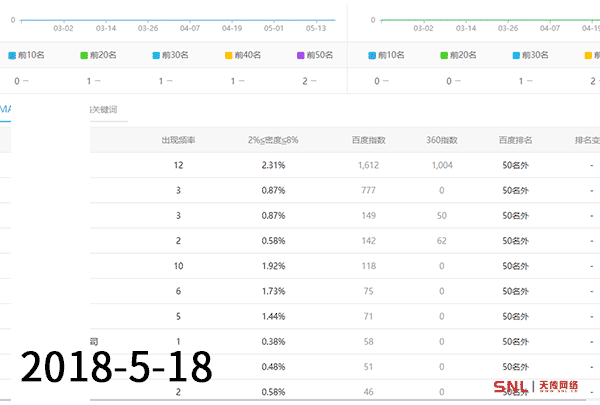Select the 360 index value 50
Viewport: 600px width, 405px height.
[x=442, y=216]
